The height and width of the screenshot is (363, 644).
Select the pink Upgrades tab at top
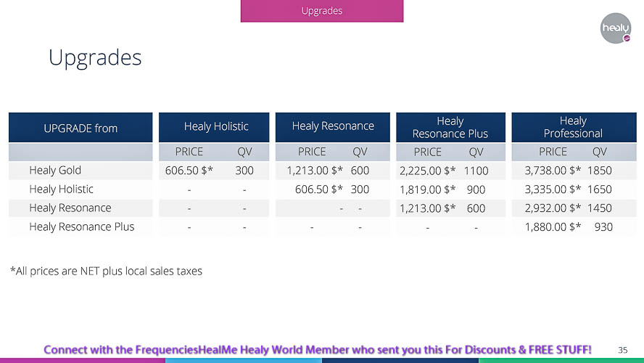click(322, 11)
